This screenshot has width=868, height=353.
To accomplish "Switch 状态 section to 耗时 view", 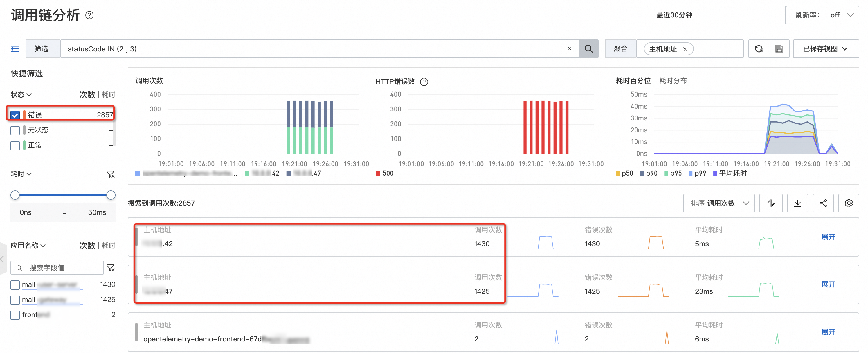I will coord(109,95).
